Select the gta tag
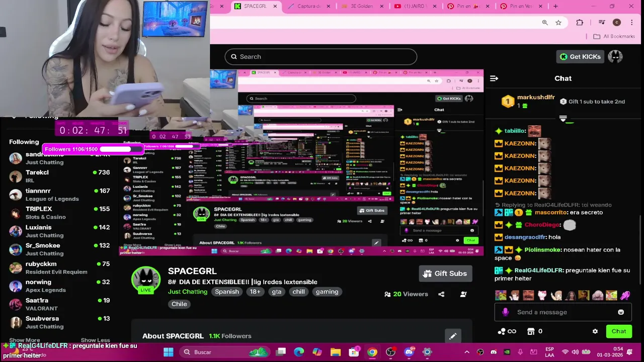The image size is (644, 362). (277, 292)
